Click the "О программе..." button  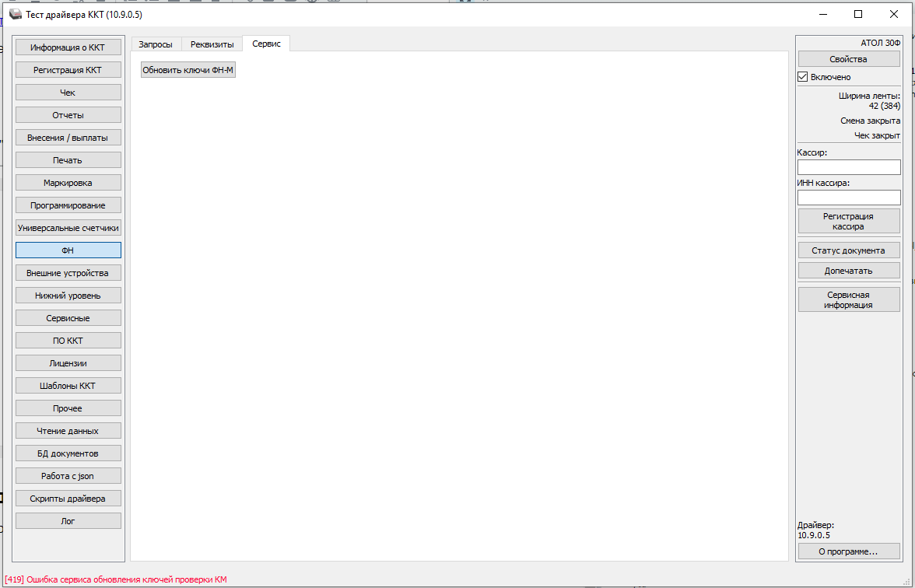coord(848,551)
